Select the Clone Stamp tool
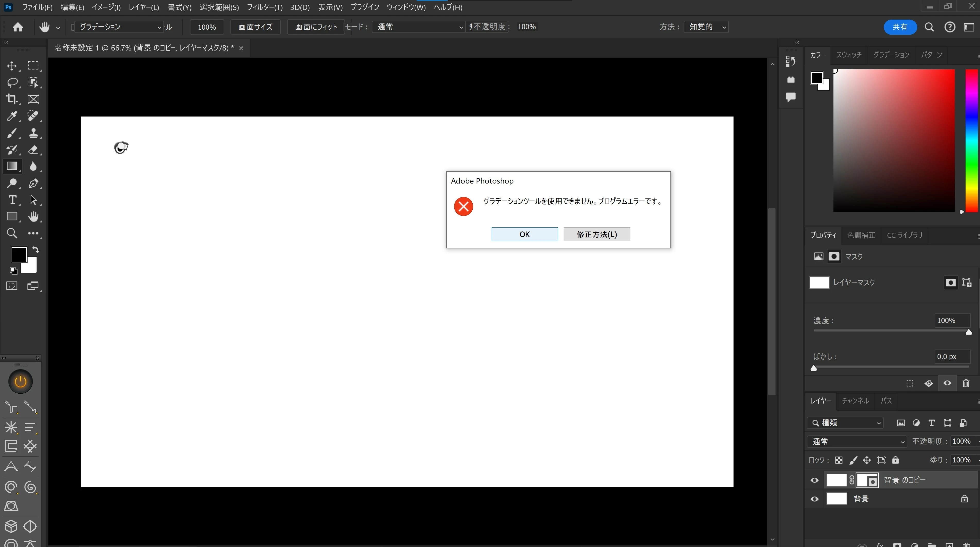Screen dimensions: 980x547 pos(33,133)
